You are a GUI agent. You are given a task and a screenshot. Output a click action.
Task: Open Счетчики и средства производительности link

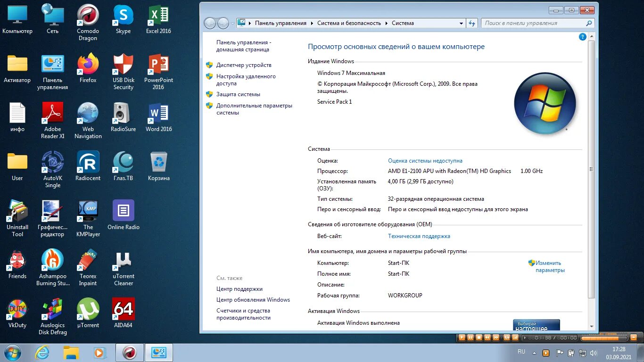tap(243, 314)
